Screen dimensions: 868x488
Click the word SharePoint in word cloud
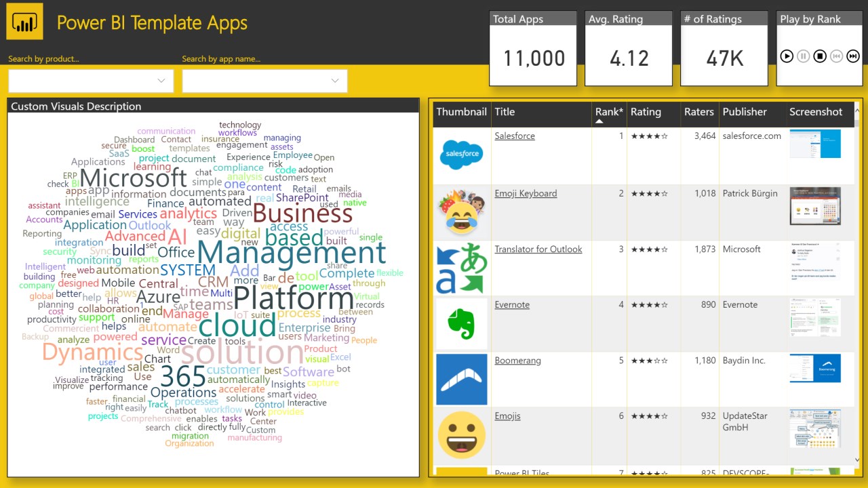click(302, 197)
